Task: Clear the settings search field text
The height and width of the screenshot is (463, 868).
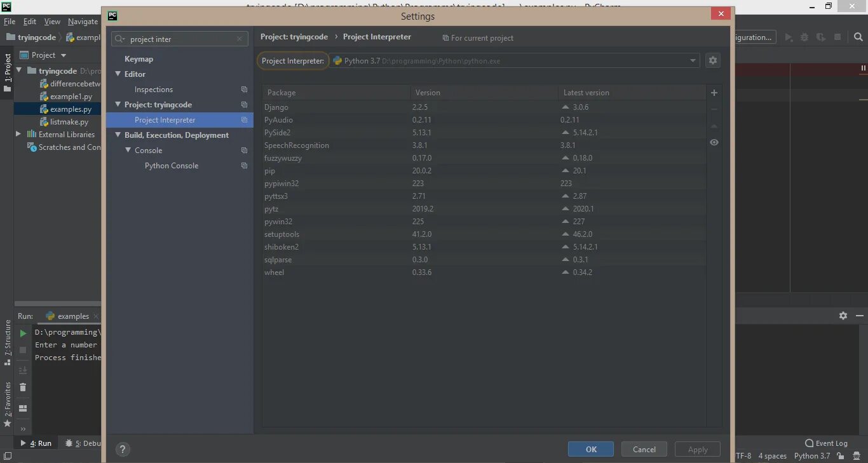Action: pos(240,39)
